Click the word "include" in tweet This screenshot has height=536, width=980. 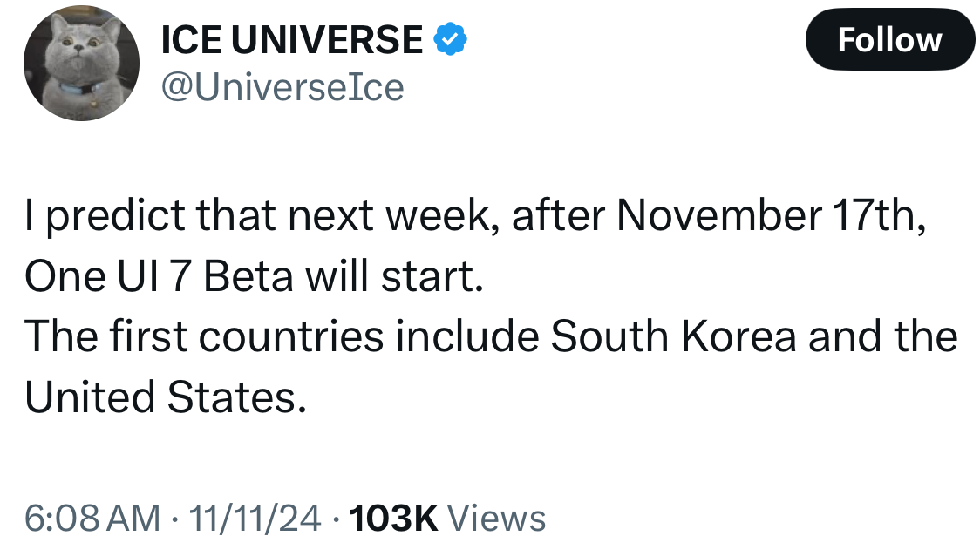pos(466,337)
